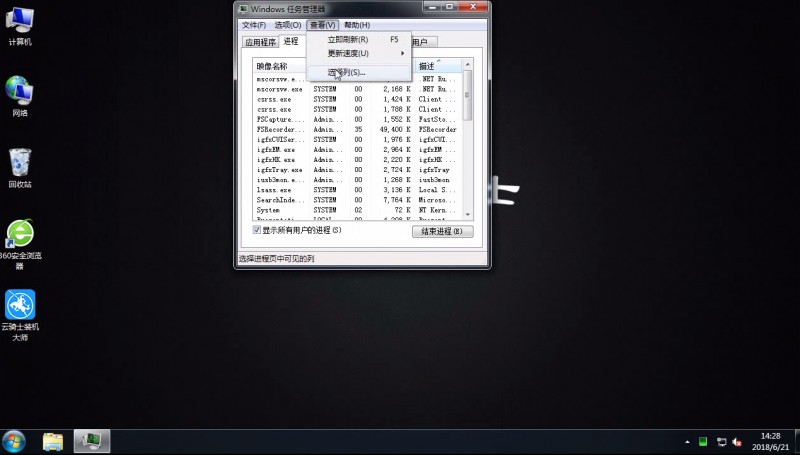Select csrss.exe using 1,788 K
The height and width of the screenshot is (455, 800).
pos(358,109)
